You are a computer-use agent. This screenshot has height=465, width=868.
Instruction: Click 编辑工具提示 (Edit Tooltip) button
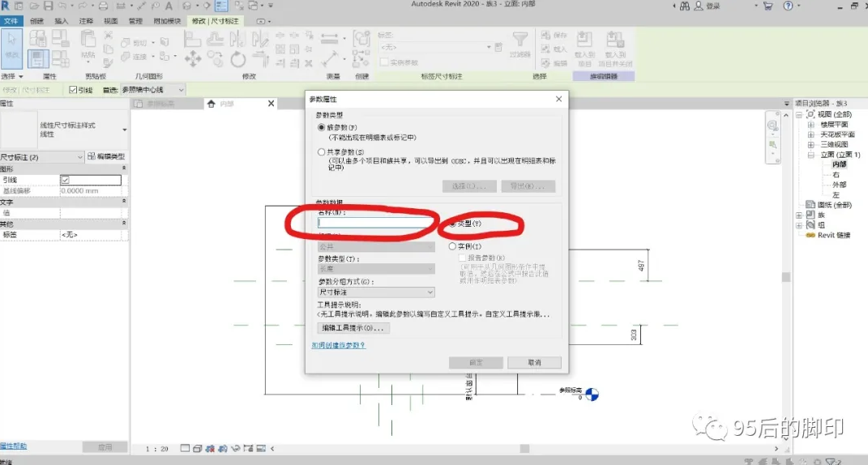[353, 328]
